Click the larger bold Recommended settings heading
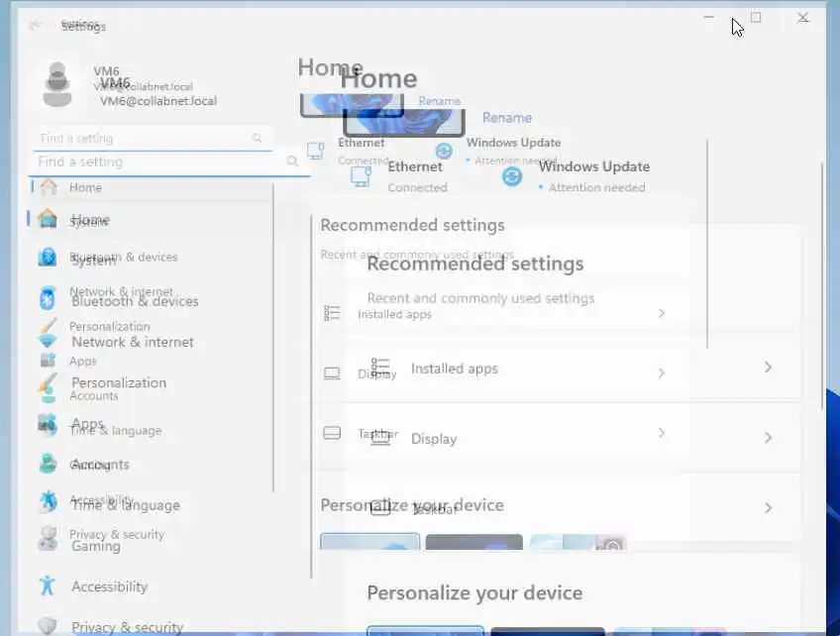 tap(475, 264)
